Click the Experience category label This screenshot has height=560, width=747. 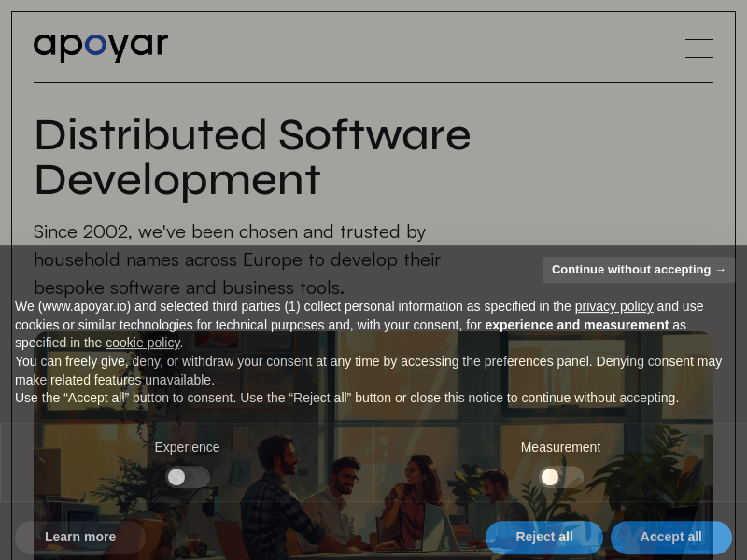tap(187, 447)
